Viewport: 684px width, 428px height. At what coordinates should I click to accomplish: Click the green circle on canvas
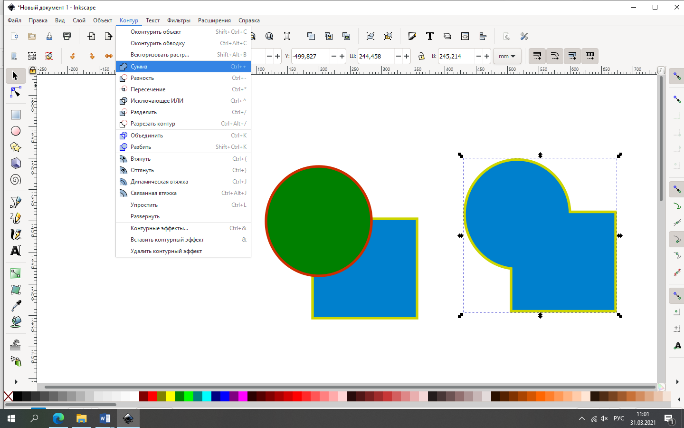(x=318, y=221)
